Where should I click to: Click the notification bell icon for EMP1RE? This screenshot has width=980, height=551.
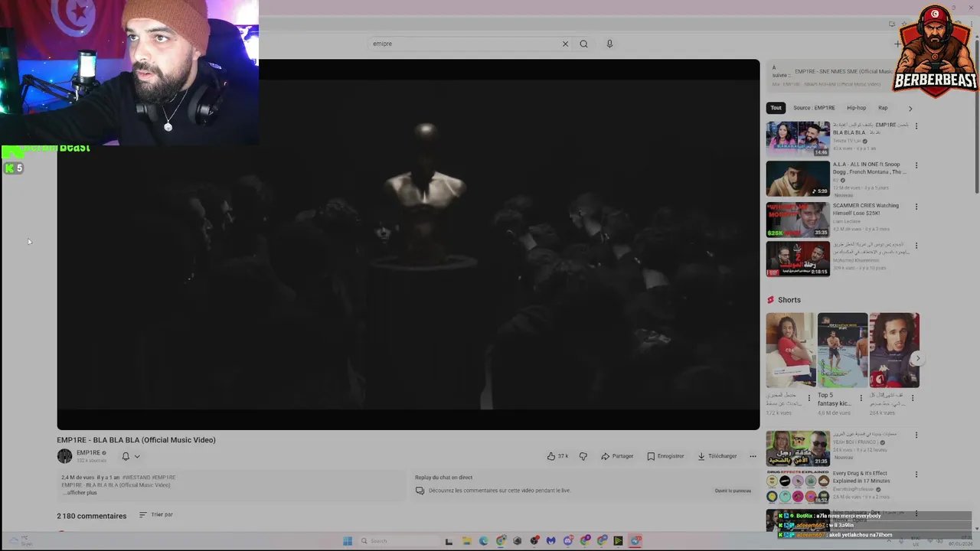[x=126, y=456]
